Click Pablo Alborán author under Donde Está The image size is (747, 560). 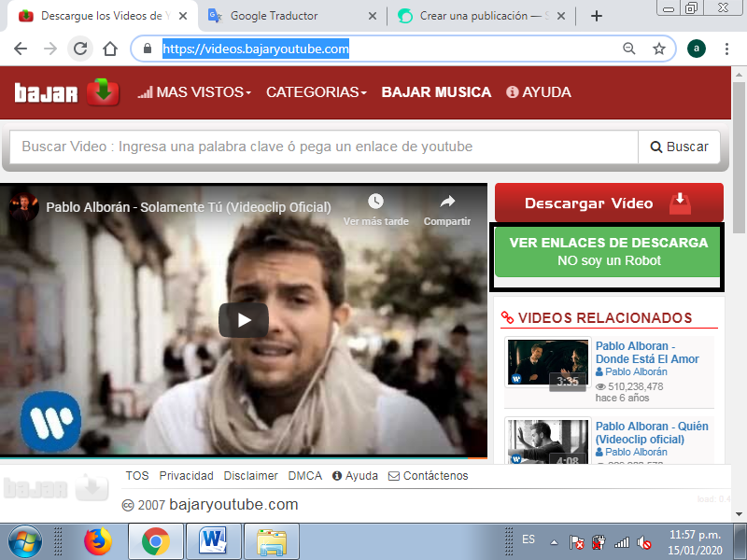pos(631,371)
